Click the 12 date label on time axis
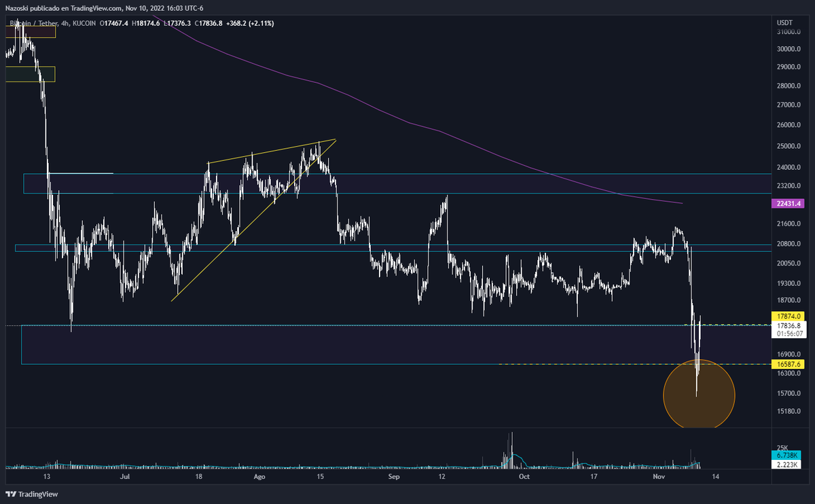Viewport: 815px width, 504px height. [x=442, y=477]
